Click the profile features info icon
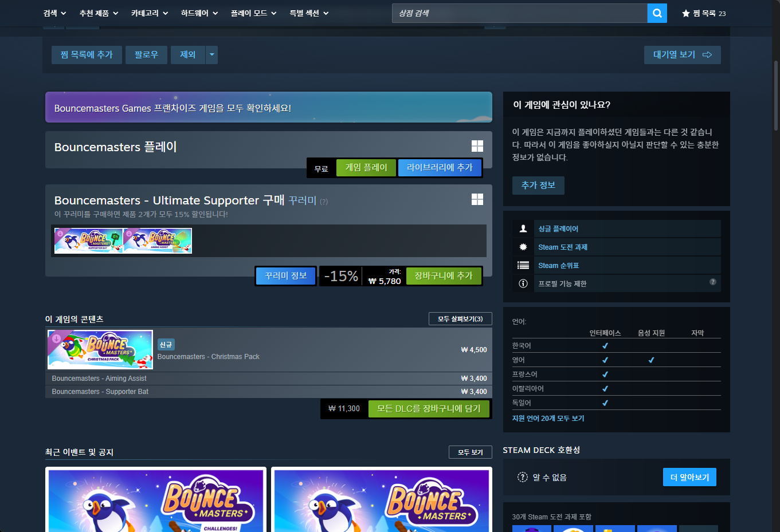Image resolution: width=780 pixels, height=532 pixels. pyautogui.click(x=523, y=283)
